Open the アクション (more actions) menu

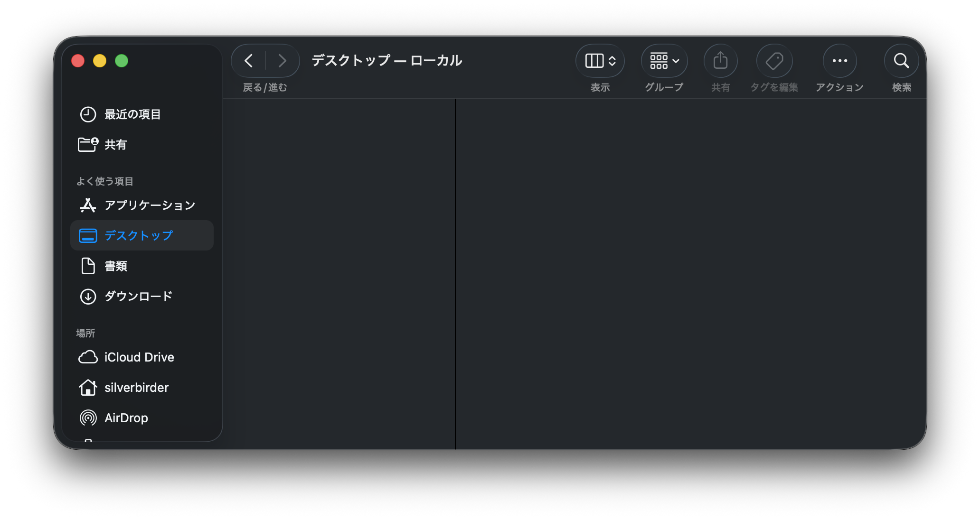click(839, 61)
